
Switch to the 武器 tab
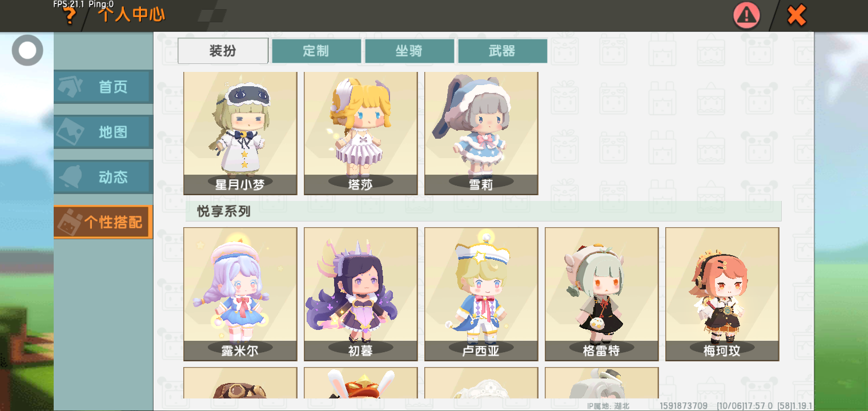(x=503, y=51)
